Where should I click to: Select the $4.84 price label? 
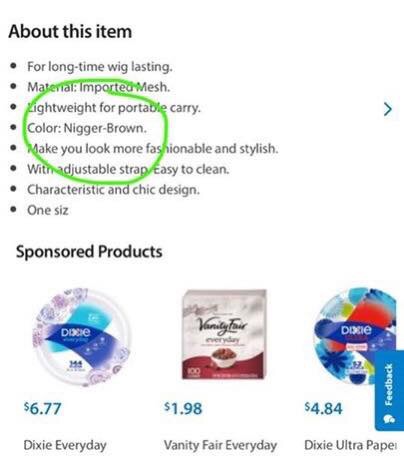pyautogui.click(x=323, y=409)
